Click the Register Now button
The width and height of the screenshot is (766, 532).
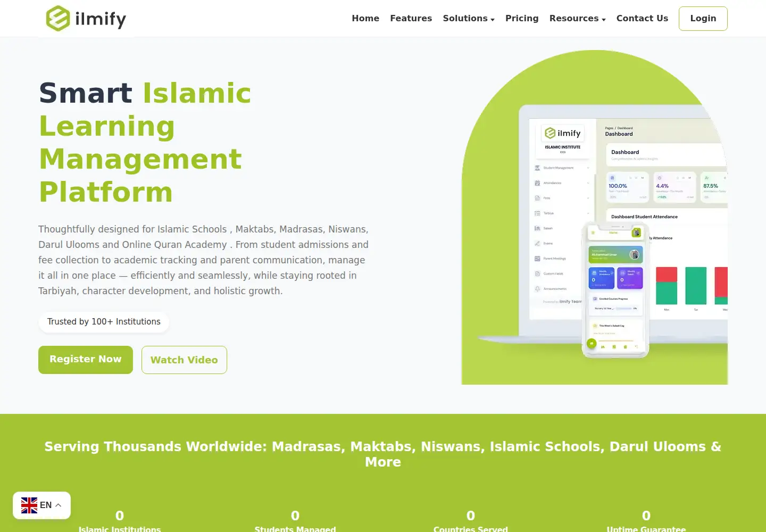(x=86, y=360)
